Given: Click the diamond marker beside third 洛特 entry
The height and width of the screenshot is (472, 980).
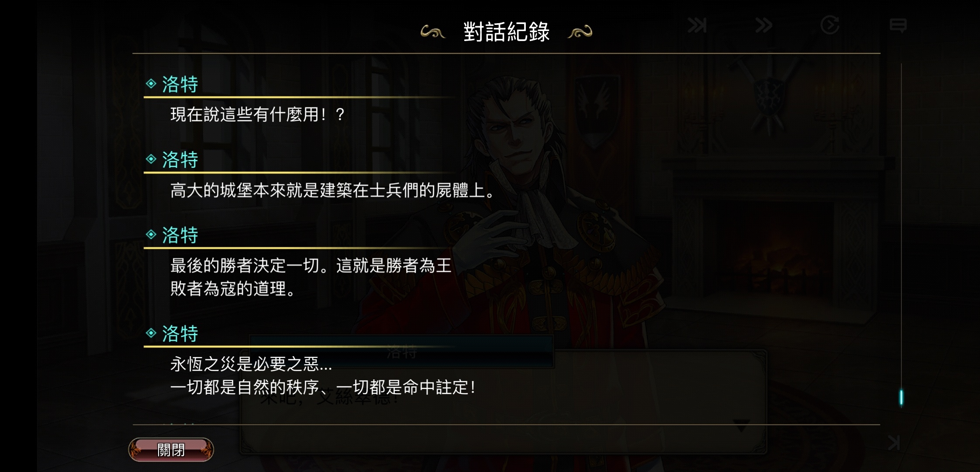Looking at the screenshot, I should pos(151,235).
